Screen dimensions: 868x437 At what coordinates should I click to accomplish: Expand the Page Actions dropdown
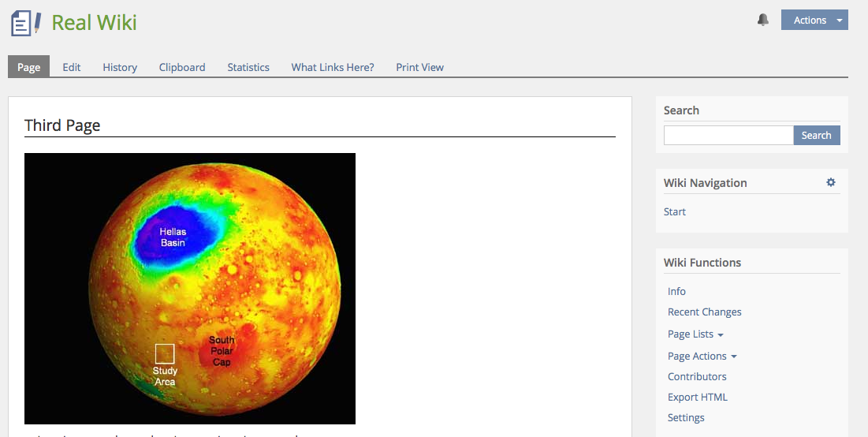[x=702, y=357]
